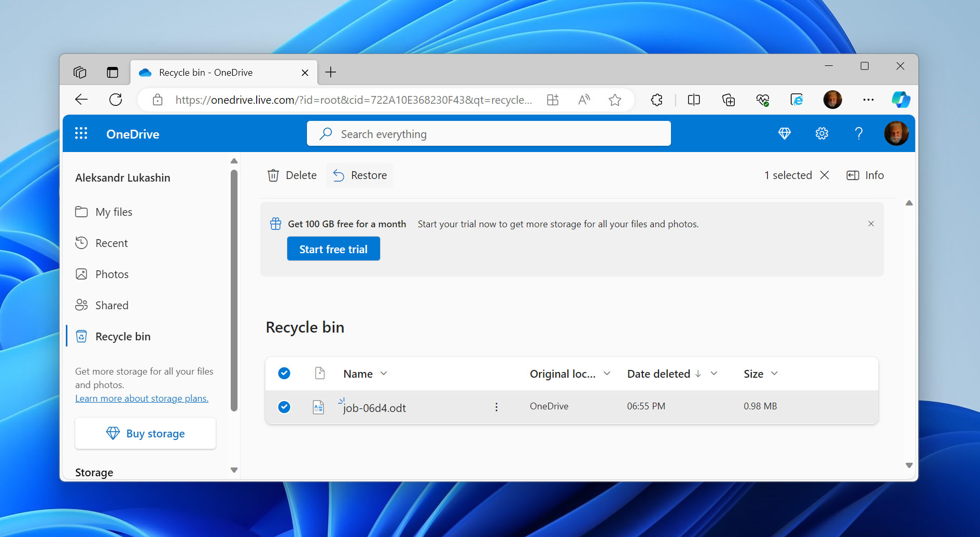Open OneDrive settings gear
Viewport: 980px width, 537px height.
pyautogui.click(x=822, y=134)
